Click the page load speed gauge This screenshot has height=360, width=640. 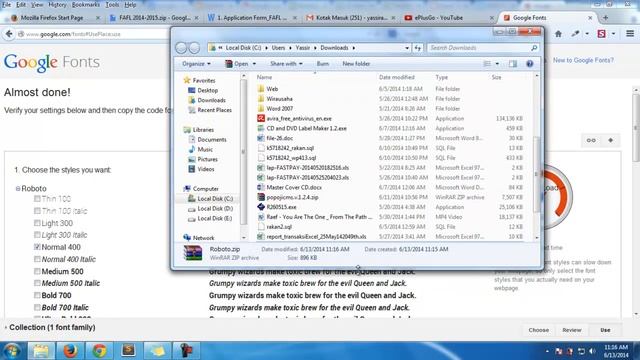pyautogui.click(x=557, y=197)
